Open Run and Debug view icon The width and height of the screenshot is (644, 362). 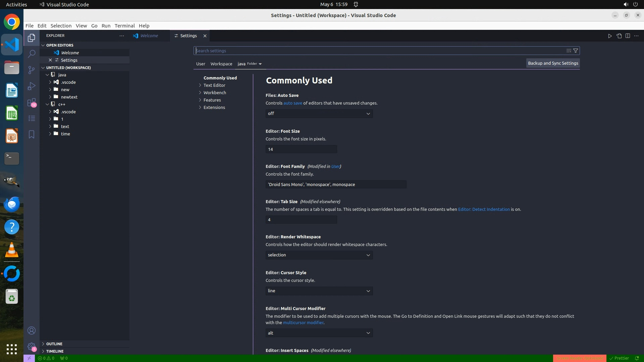click(x=32, y=86)
